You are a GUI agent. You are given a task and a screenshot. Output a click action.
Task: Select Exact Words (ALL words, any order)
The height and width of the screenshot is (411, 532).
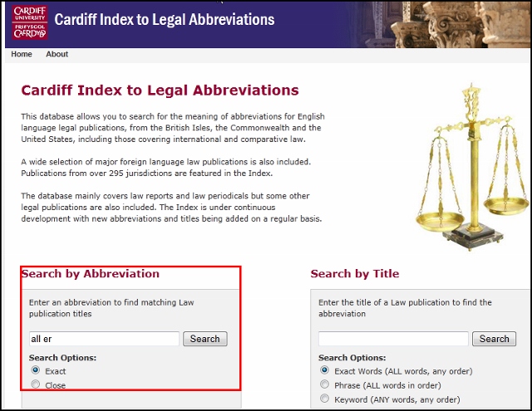[x=325, y=369]
